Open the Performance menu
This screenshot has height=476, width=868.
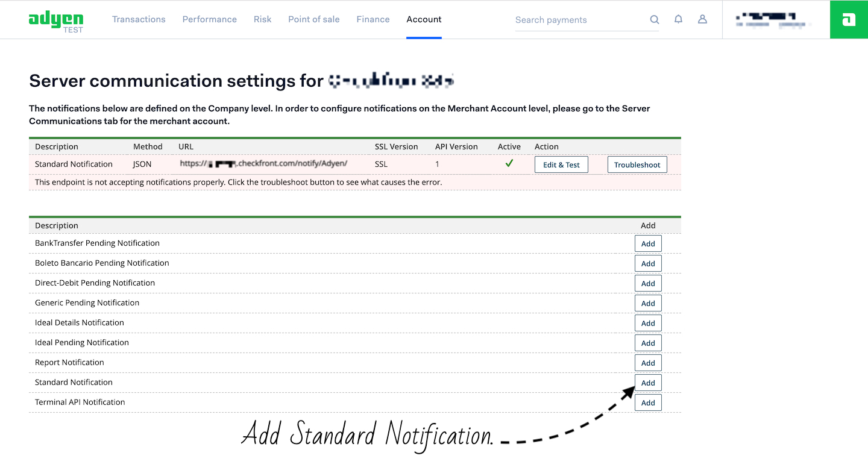210,19
